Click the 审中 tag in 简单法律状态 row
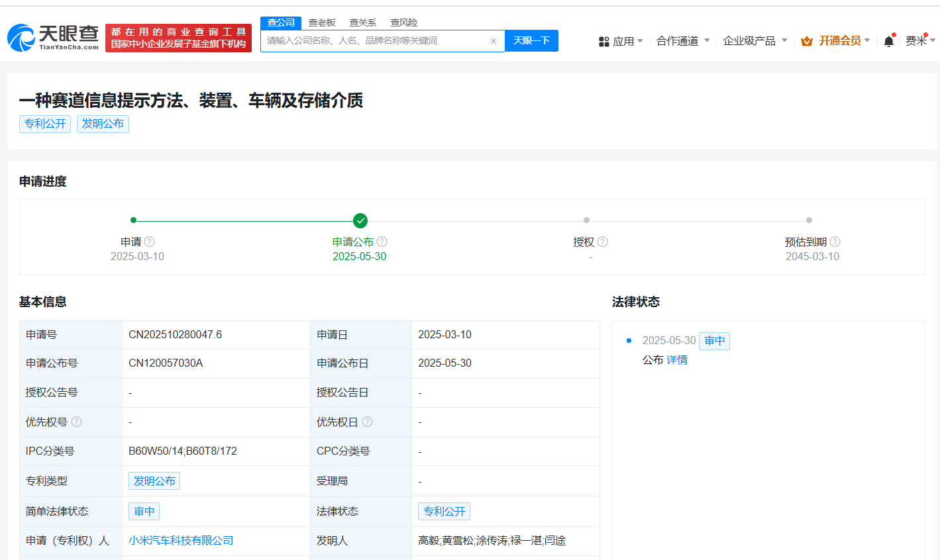 click(x=144, y=512)
